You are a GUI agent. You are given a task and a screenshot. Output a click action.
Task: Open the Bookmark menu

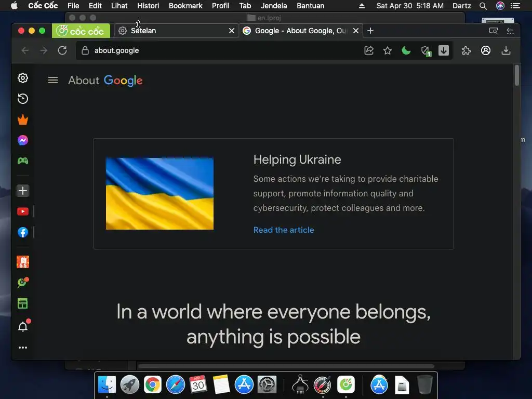[x=185, y=6]
